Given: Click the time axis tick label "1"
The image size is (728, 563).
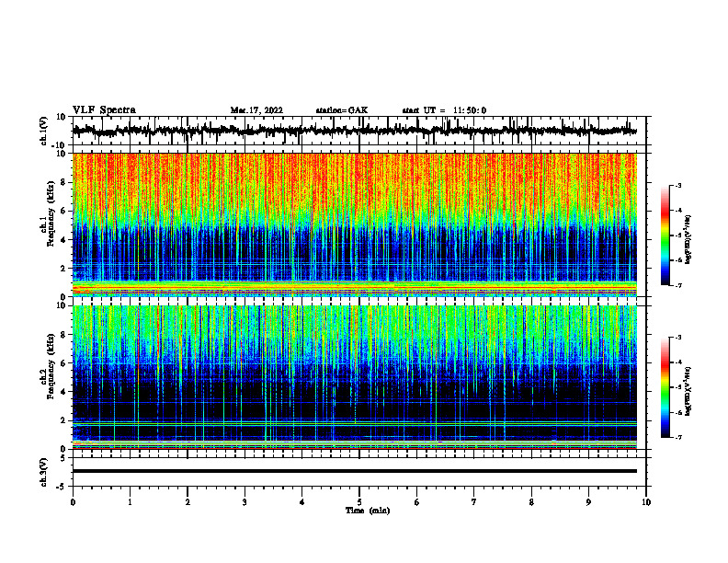Looking at the screenshot, I should click(130, 502).
